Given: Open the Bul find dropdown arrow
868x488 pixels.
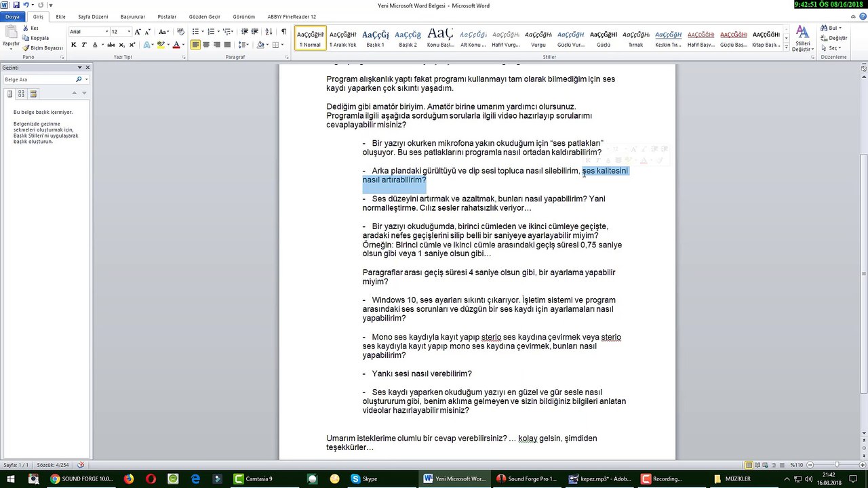Looking at the screenshot, I should [840, 28].
